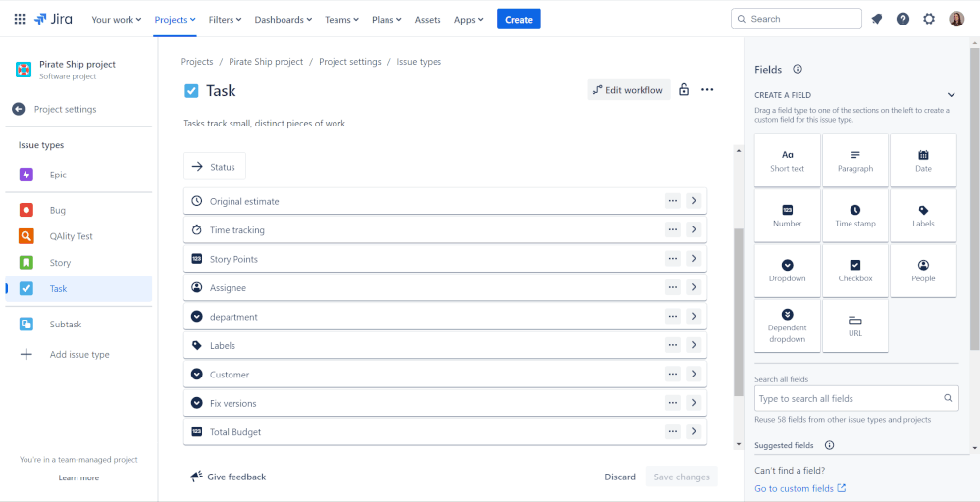The image size is (980, 502).
Task: Select the Epic issue type
Action: click(x=78, y=175)
